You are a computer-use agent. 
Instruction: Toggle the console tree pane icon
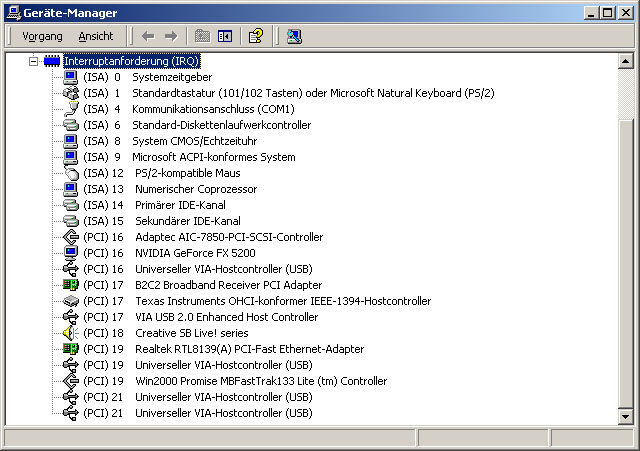[x=225, y=36]
